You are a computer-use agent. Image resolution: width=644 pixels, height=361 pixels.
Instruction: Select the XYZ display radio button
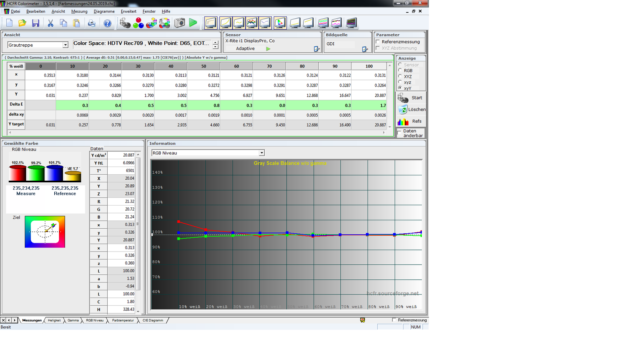400,77
